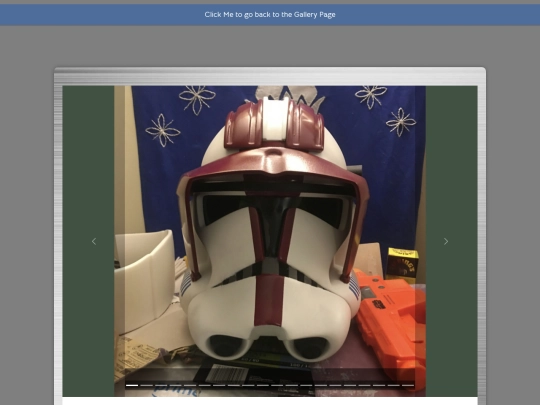Advance to the next slide with the right chevron
540x405 pixels.
pos(446,241)
